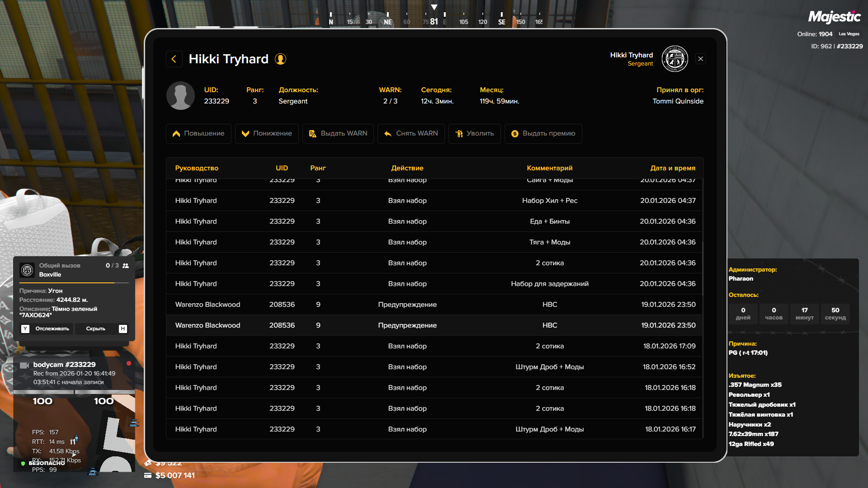Fire the member with Уволить
Image resolution: width=868 pixels, height=488 pixels.
tap(474, 134)
